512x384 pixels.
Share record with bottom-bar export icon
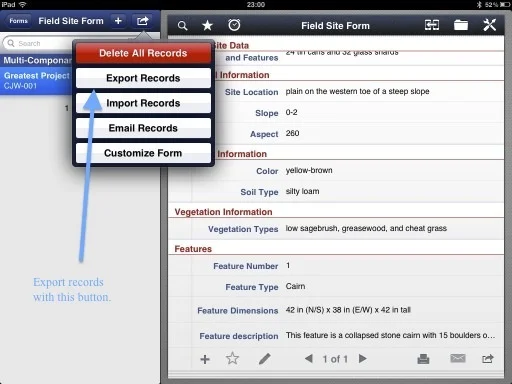click(488, 359)
